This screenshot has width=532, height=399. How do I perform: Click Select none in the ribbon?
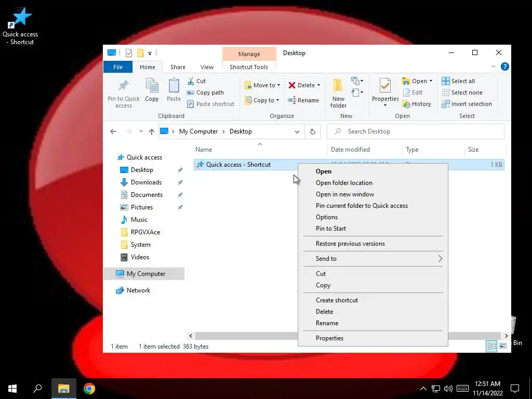click(x=462, y=92)
